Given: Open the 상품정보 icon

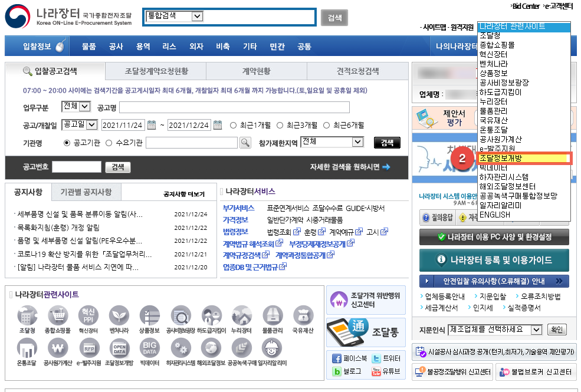Looking at the screenshot, I should click(x=149, y=315).
